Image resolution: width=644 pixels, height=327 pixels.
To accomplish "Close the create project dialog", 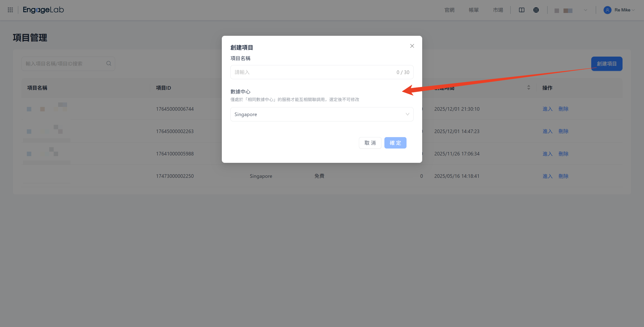I will coord(412,46).
